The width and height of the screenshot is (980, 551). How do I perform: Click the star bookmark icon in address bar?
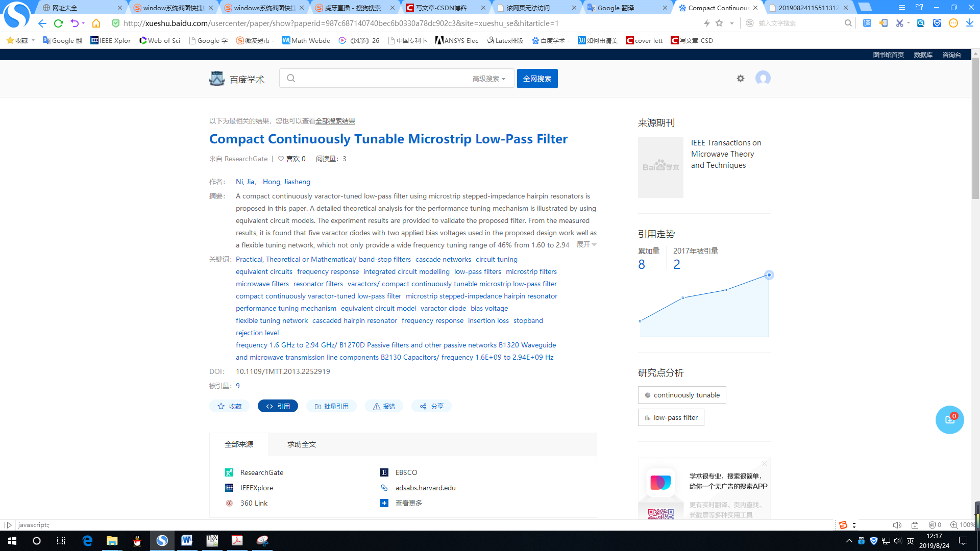[x=719, y=23]
